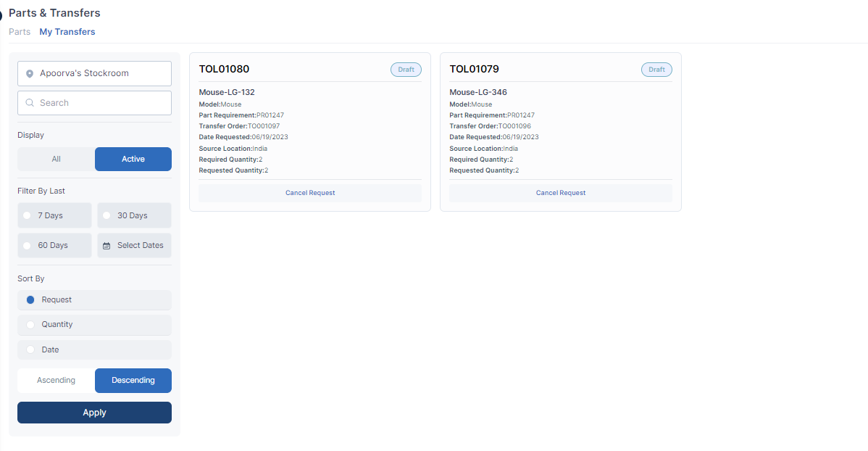Click part name Mouse-LG-132

point(227,93)
